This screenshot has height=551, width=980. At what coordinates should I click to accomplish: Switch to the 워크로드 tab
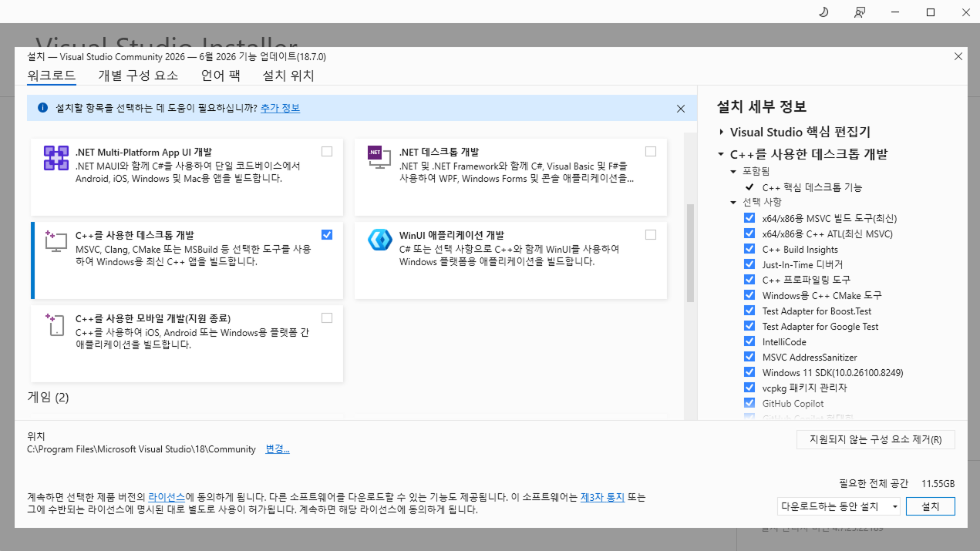pos(52,76)
